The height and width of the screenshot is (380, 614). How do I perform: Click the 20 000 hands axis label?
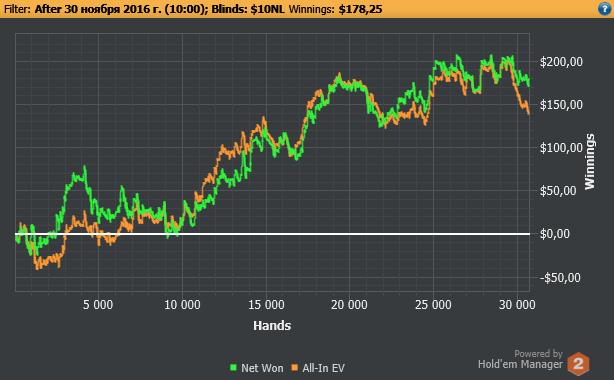[349, 305]
